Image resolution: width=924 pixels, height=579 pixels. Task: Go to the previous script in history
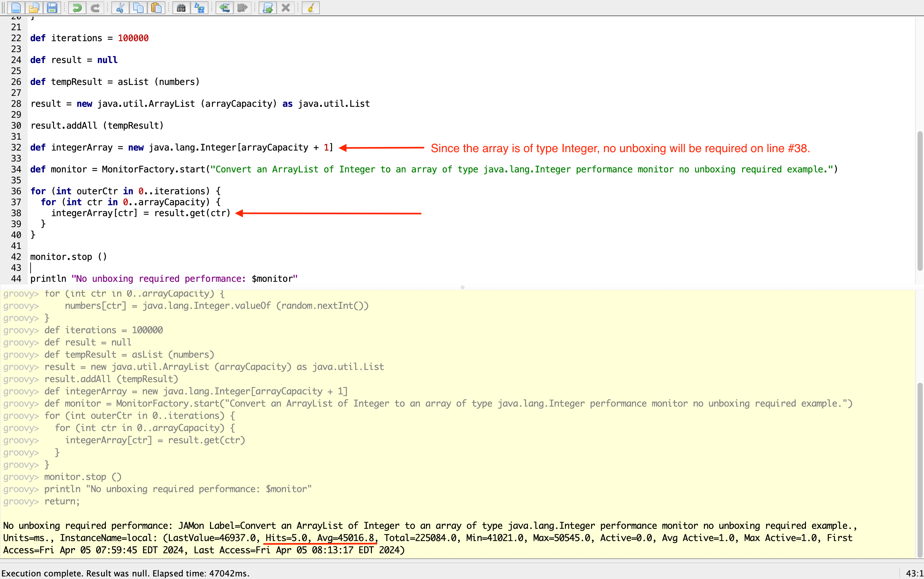point(224,8)
